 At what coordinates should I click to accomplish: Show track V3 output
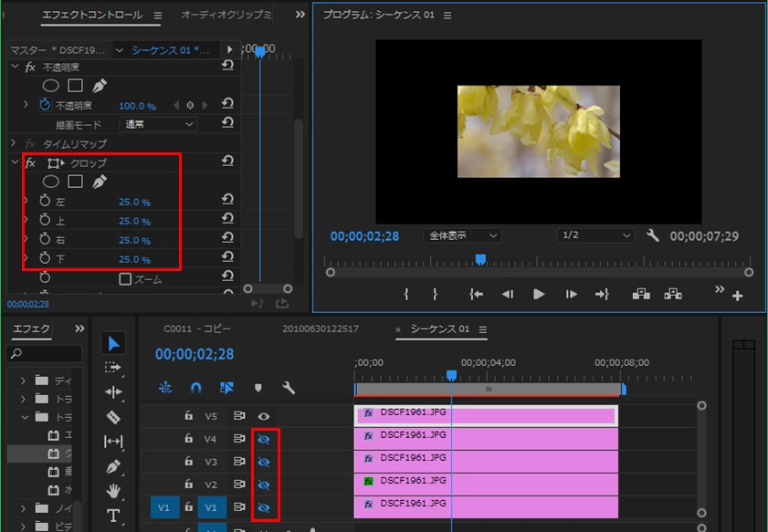264,462
